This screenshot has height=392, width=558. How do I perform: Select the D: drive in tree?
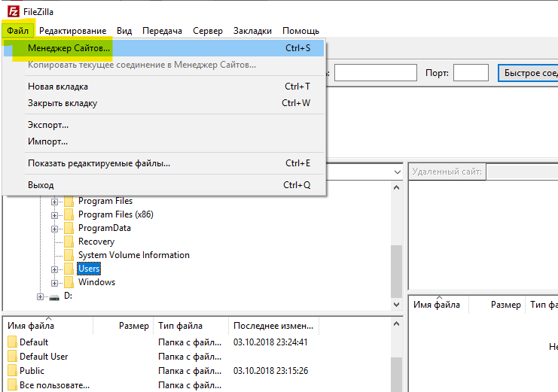pyautogui.click(x=68, y=296)
